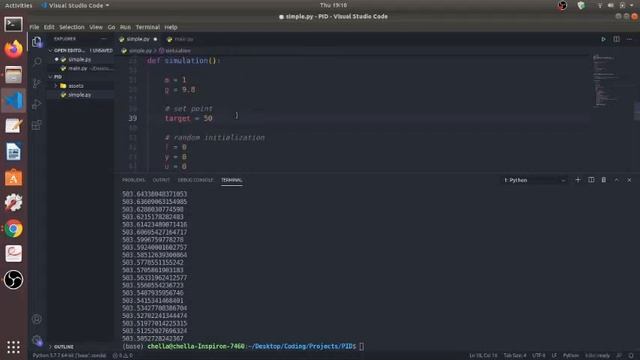The height and width of the screenshot is (360, 640).
Task: Open the Run and Debug view
Action: pyautogui.click(x=37, y=104)
